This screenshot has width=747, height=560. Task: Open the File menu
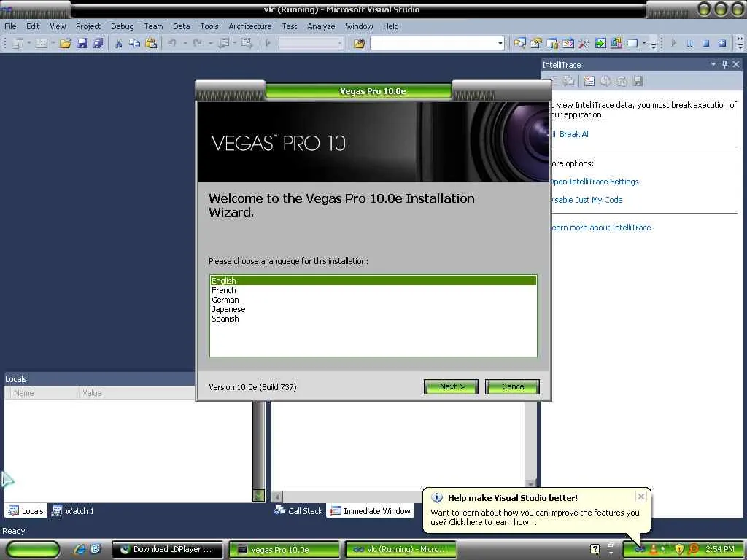pos(10,26)
